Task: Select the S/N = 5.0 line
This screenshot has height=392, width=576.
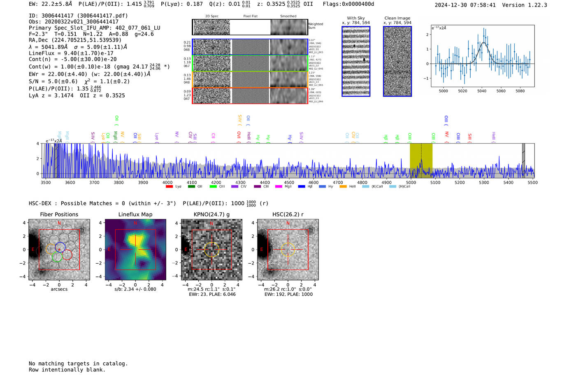Action: click(x=79, y=81)
